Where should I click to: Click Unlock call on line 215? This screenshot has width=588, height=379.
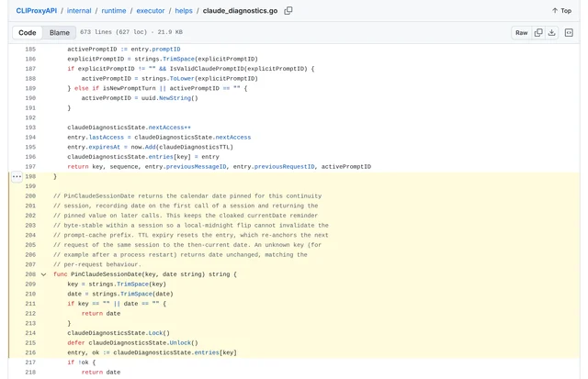[x=180, y=342]
